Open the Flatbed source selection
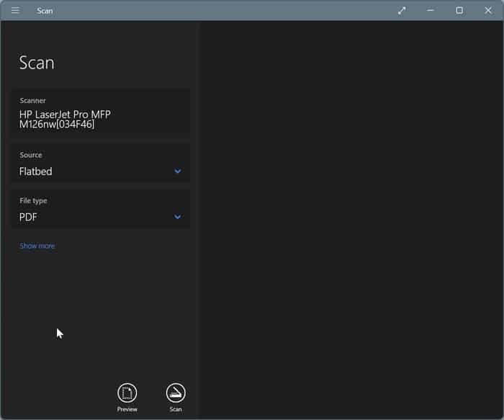Viewport: 504px width, 420px height. click(101, 163)
